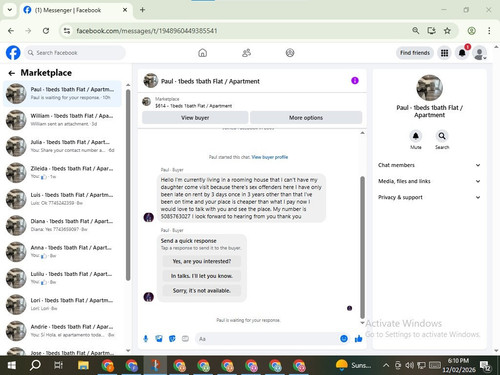This screenshot has height=375, width=500.
Task: Attach a photo using the image icon
Action: [159, 339]
